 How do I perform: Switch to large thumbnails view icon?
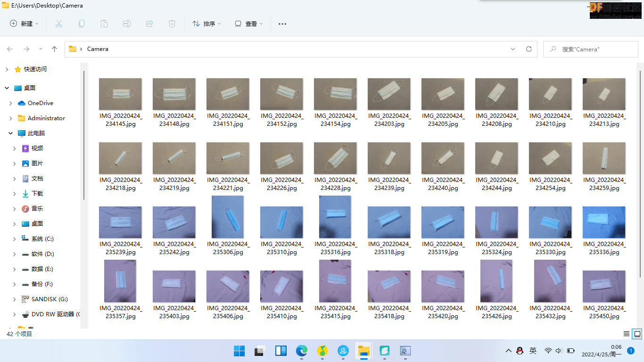coord(637,334)
